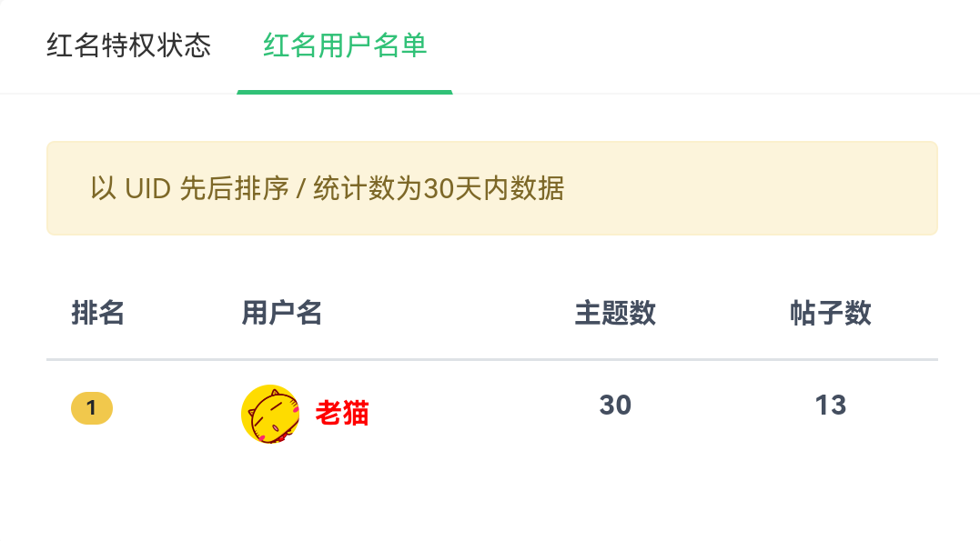Click the green underline under active tab
The height and width of the screenshot is (541, 980).
pos(344,92)
